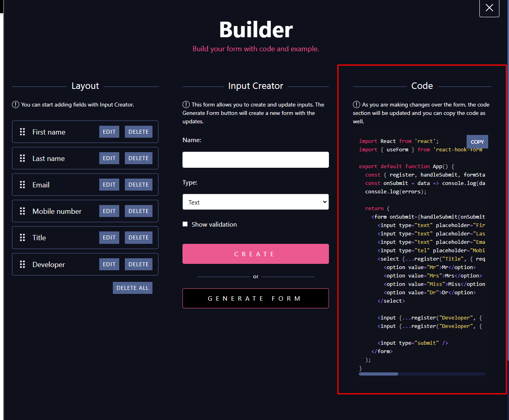Click the 'export default function App()' code line
The image size is (509, 420).
407,166
